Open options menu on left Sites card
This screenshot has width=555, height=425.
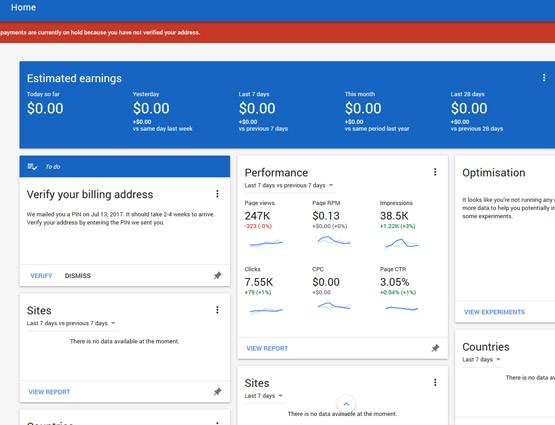[217, 310]
